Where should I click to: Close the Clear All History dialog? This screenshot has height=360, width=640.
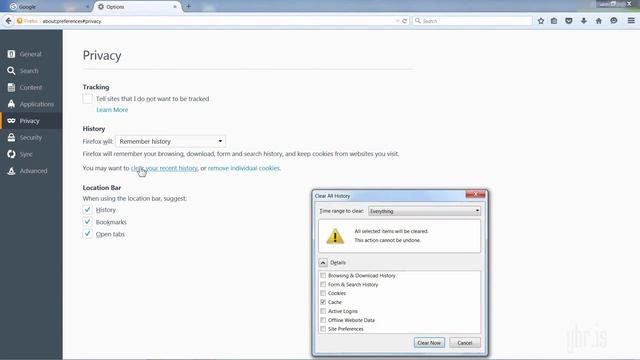point(476,195)
